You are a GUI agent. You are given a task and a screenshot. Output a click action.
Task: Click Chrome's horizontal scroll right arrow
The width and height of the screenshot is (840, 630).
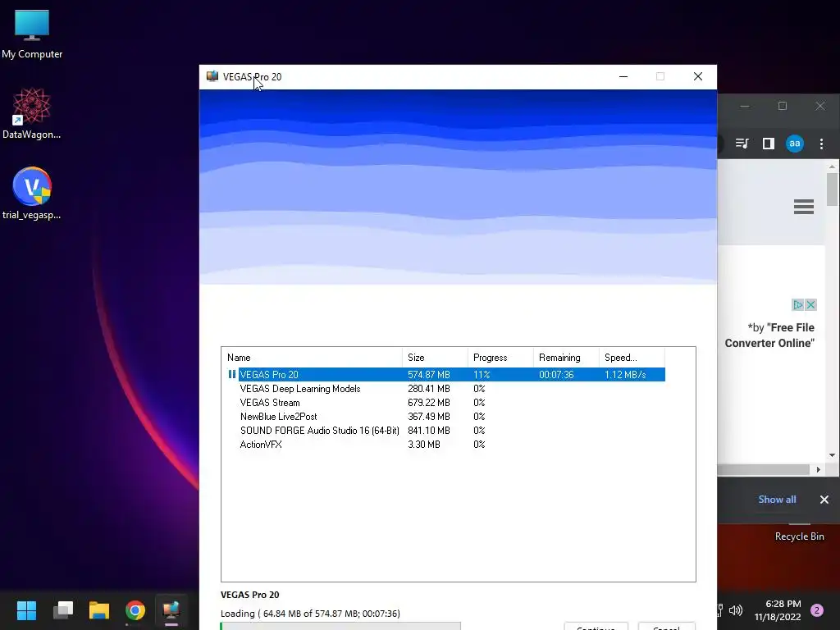click(x=818, y=470)
